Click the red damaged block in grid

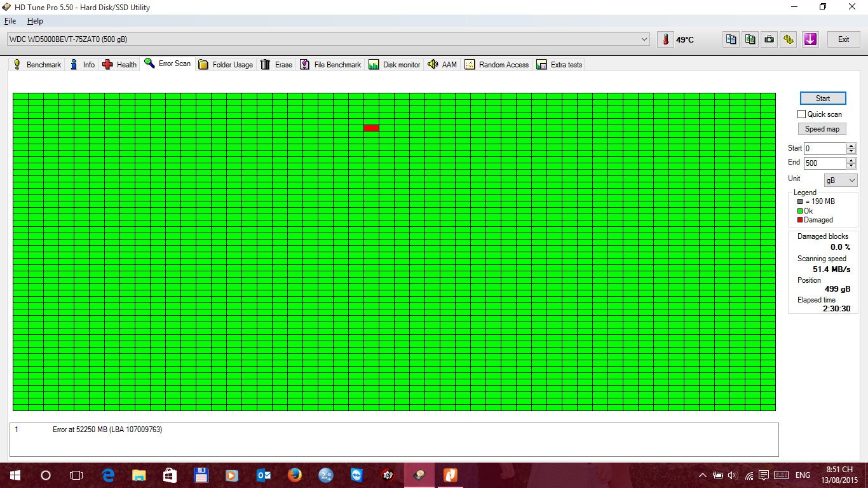(x=371, y=128)
